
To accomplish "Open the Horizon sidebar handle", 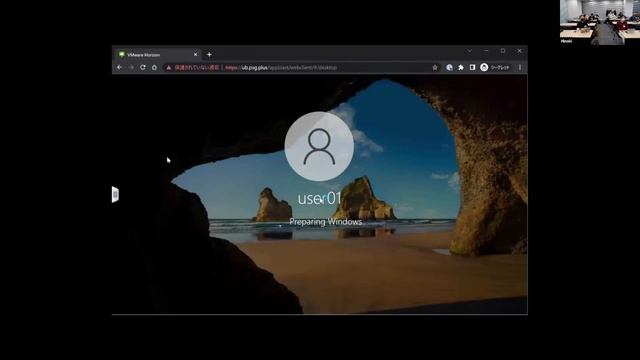I will click(x=115, y=194).
